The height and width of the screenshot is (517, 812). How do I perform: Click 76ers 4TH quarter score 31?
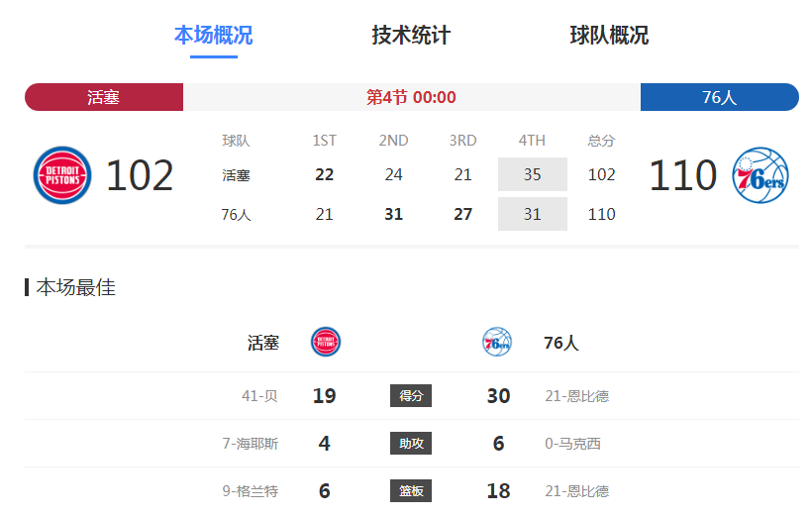pyautogui.click(x=533, y=214)
